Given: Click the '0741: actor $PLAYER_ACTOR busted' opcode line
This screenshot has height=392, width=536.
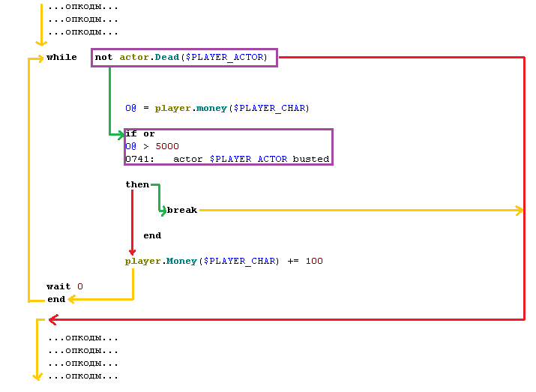Looking at the screenshot, I should coord(227,159).
